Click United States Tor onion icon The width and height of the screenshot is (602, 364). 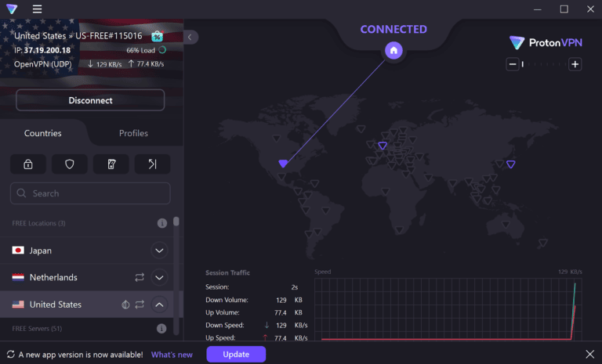click(125, 305)
